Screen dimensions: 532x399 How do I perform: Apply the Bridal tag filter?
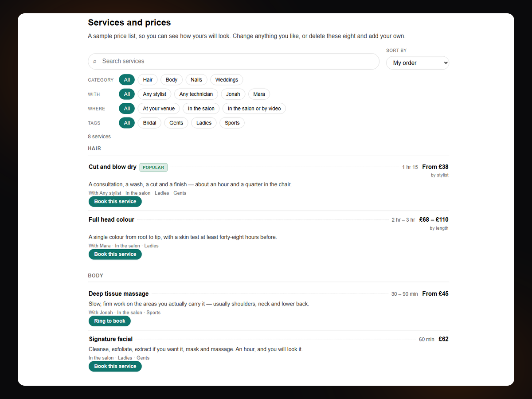[149, 123]
